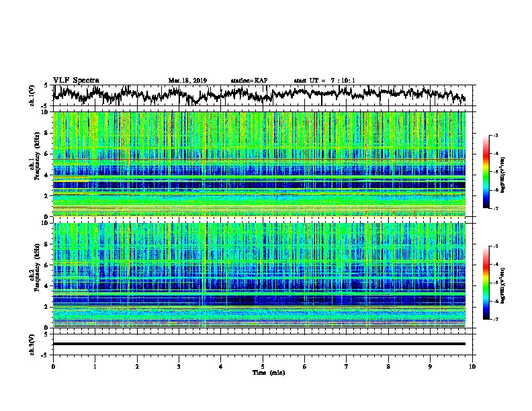This screenshot has height=411, width=532.
Task: Click time axis tick label "4"
Action: click(221, 367)
